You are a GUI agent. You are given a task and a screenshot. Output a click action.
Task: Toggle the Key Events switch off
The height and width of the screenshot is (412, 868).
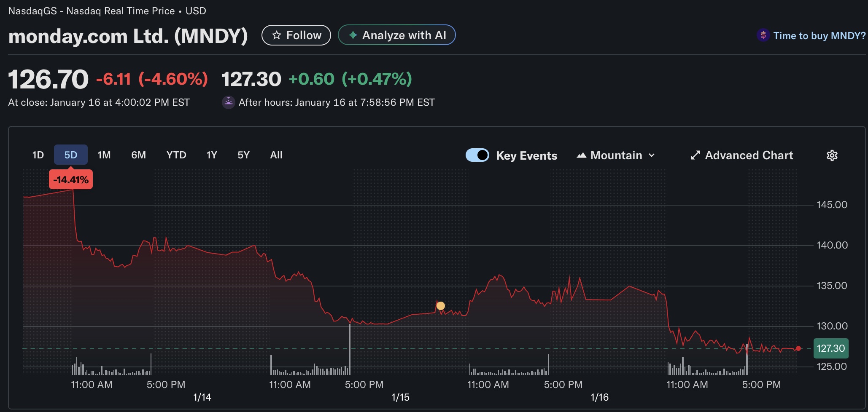[477, 155]
